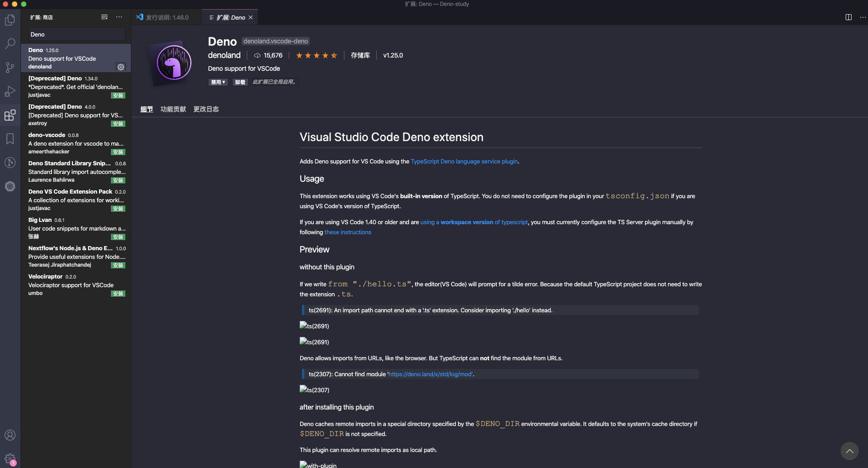Open the Extensions view icon
The width and height of the screenshot is (868, 468).
pos(10,115)
